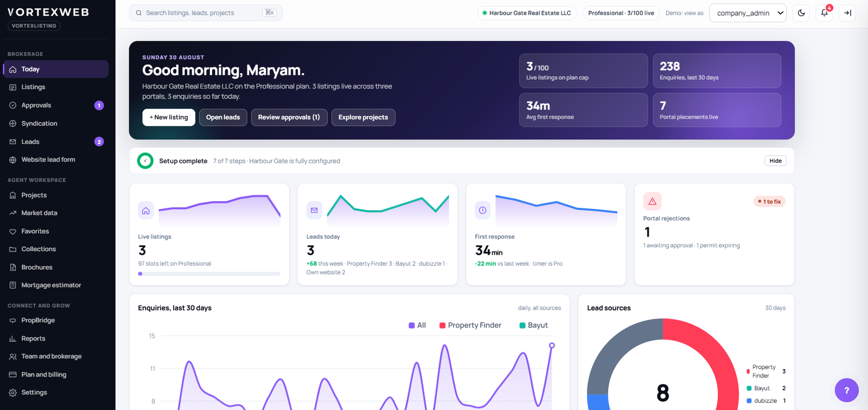Viewport: 868px width, 410px height.
Task: Open notifications bell icon
Action: [x=824, y=13]
